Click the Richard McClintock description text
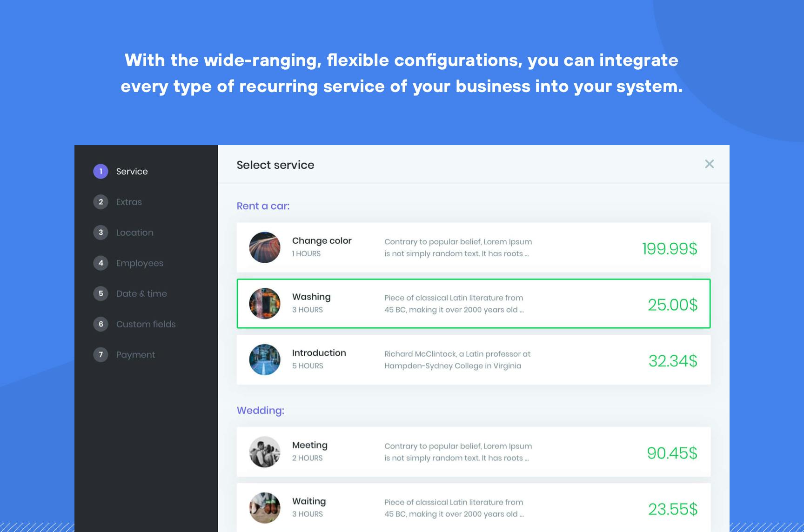804x532 pixels. tap(457, 360)
